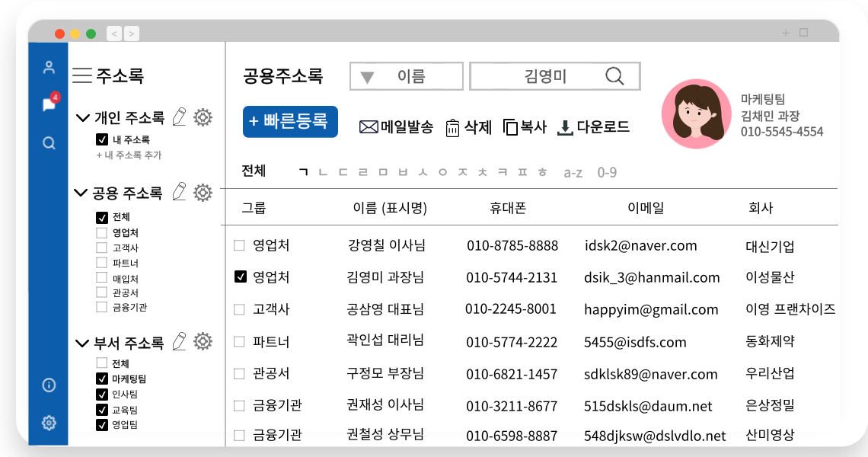Click the magnifier icon in the search box

pyautogui.click(x=614, y=76)
